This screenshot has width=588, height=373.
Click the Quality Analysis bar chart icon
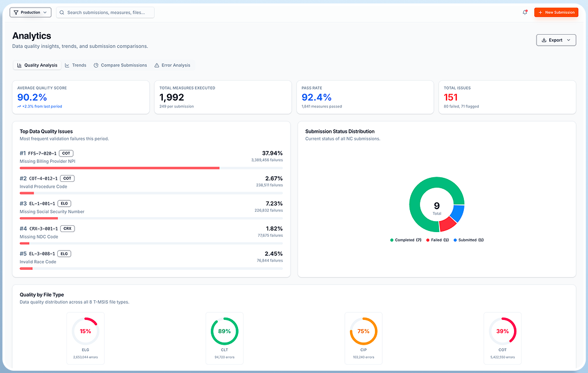coord(20,65)
